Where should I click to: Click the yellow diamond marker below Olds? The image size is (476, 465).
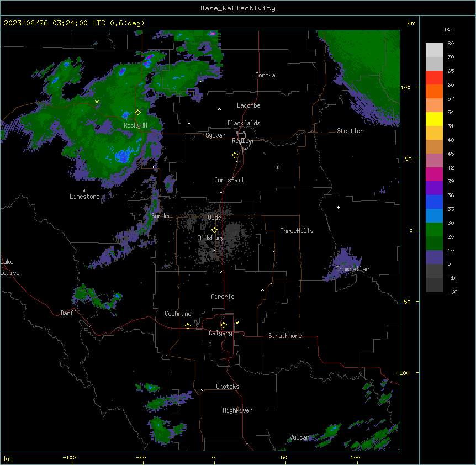(x=214, y=230)
